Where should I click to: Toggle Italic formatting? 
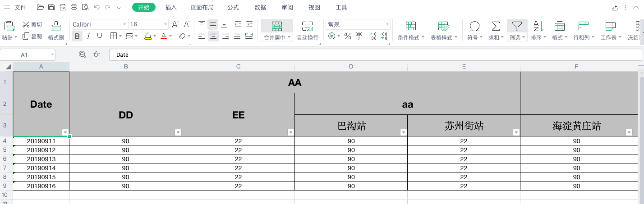coord(88,36)
